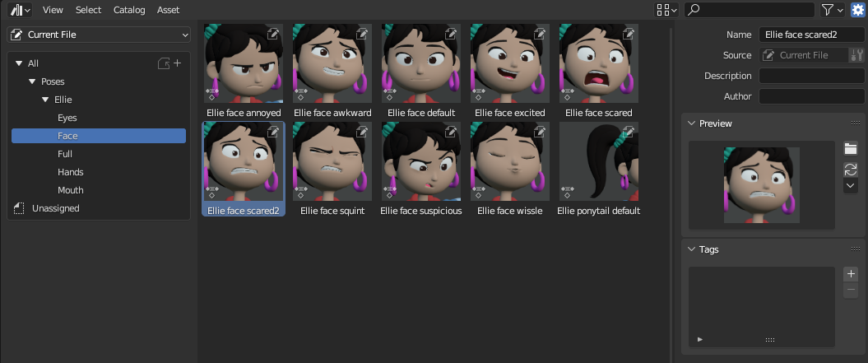Select Ellie face excited thumbnail
This screenshot has height=363, width=868.
(510, 63)
